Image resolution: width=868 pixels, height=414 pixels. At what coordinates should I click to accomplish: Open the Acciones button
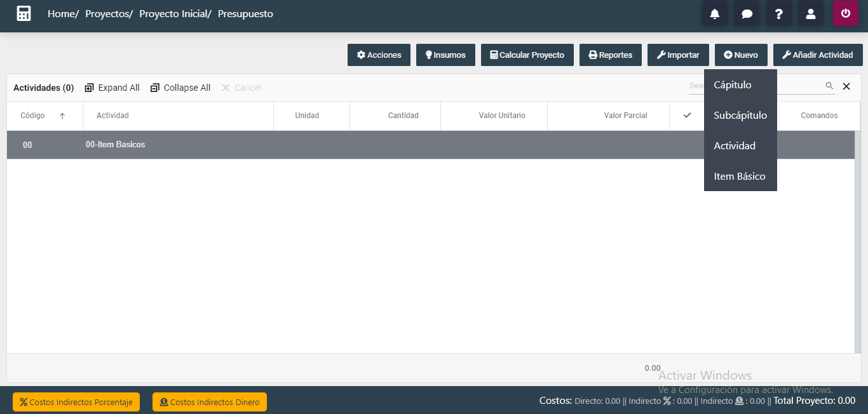pyautogui.click(x=379, y=55)
